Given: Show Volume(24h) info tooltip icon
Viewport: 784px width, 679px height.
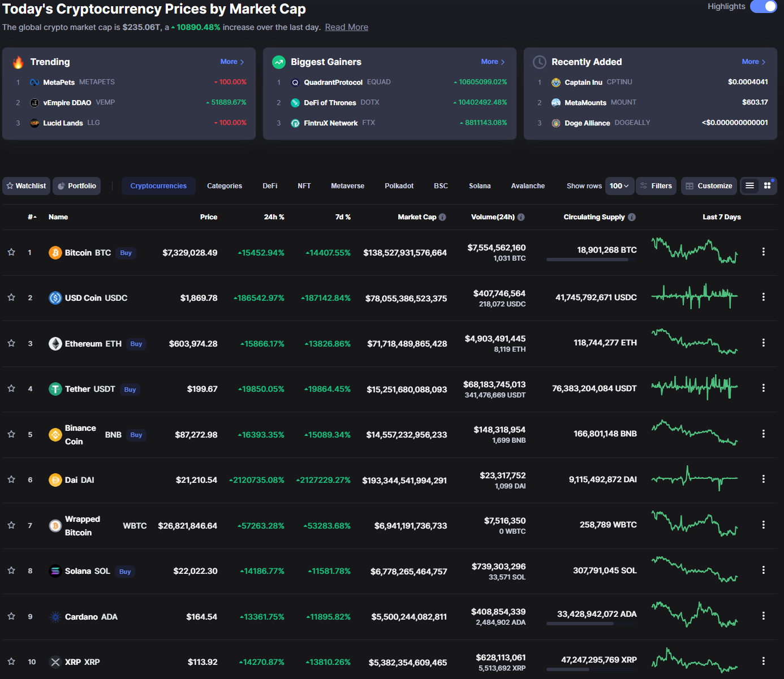Looking at the screenshot, I should (x=521, y=217).
